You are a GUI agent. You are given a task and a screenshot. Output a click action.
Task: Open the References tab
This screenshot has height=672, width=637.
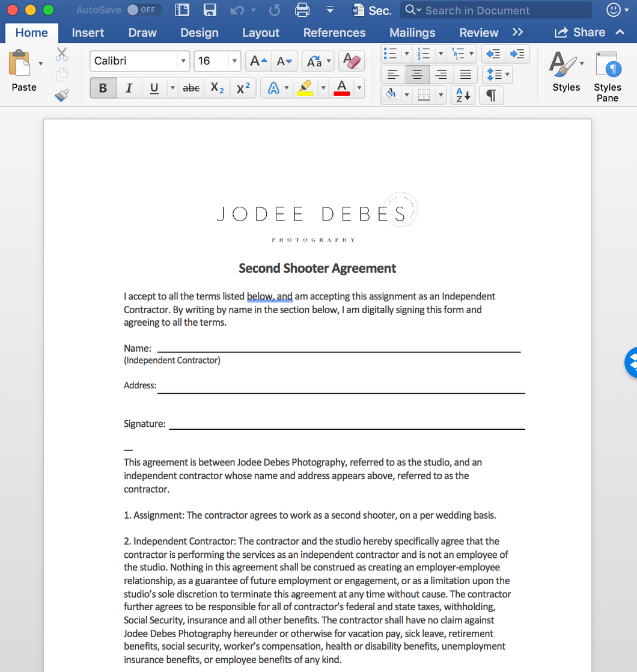334,32
